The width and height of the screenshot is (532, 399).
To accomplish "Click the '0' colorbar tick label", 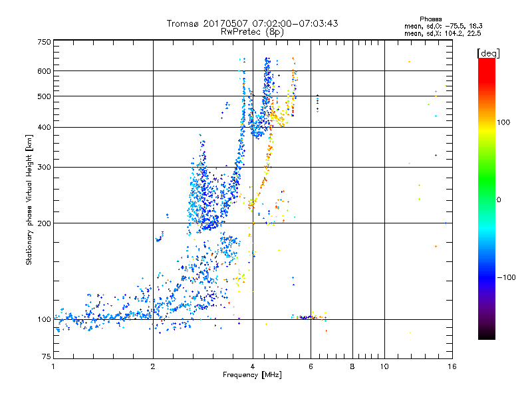I will pos(499,200).
